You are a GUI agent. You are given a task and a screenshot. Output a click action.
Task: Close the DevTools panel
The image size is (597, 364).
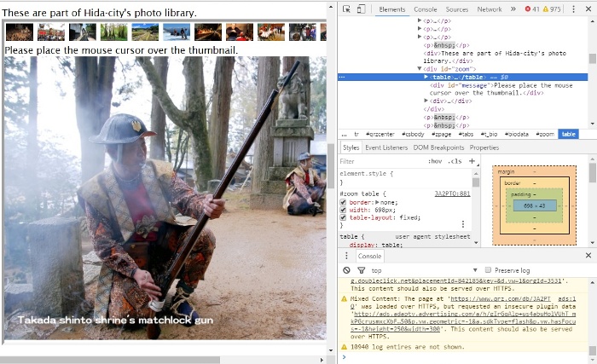588,9
